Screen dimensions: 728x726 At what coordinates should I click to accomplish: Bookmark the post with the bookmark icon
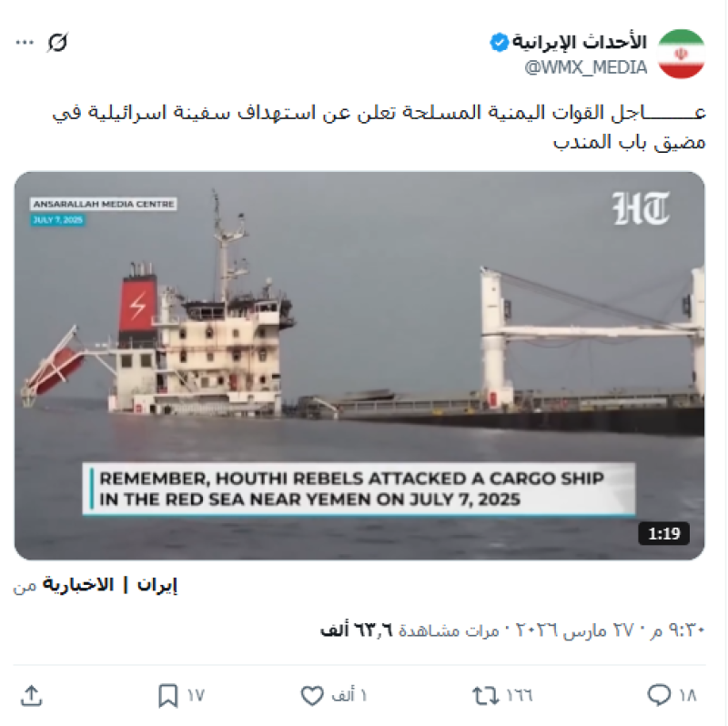tap(167, 695)
